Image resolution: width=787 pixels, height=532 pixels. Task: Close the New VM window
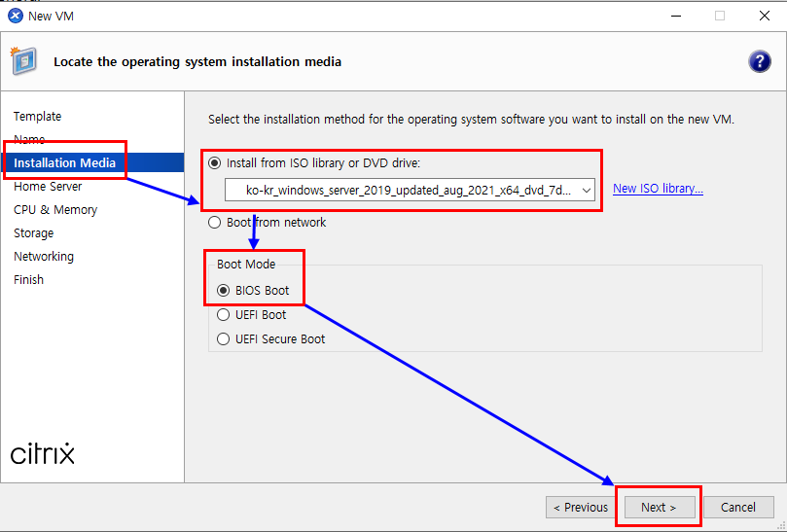(x=765, y=17)
